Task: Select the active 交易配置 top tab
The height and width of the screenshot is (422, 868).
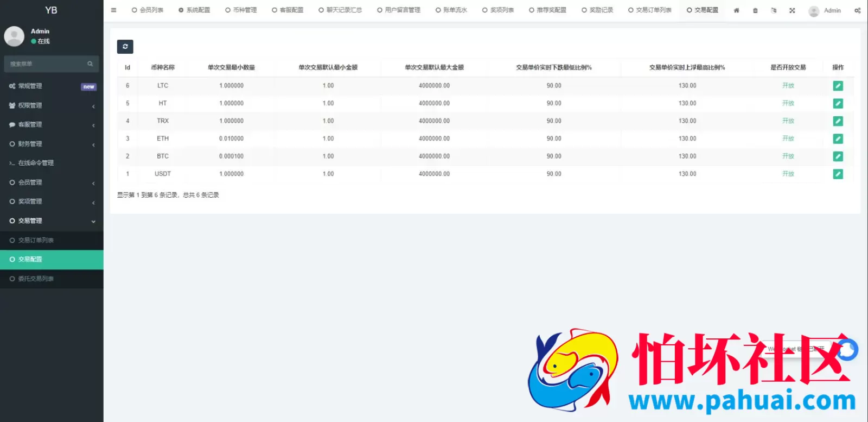Action: (x=703, y=10)
